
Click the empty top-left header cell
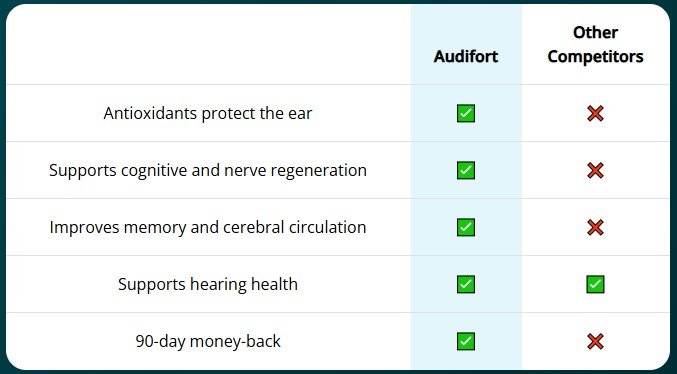[208, 44]
